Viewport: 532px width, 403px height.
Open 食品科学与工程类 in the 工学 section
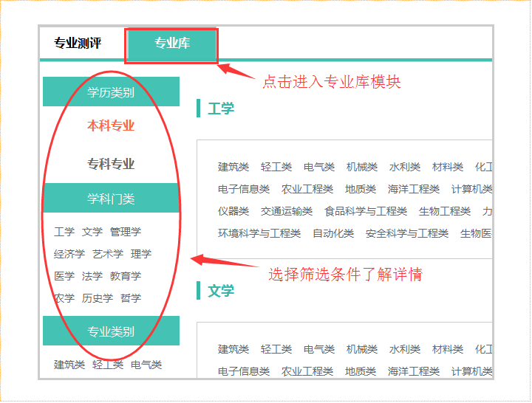366,211
